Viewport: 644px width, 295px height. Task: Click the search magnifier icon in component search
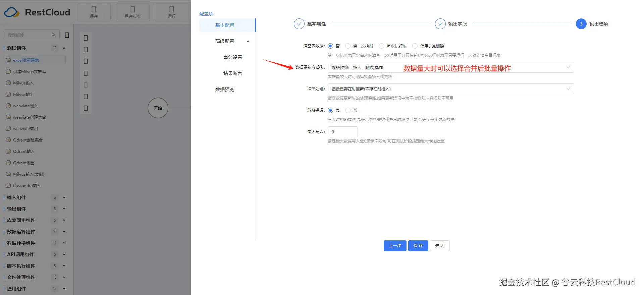point(54,35)
